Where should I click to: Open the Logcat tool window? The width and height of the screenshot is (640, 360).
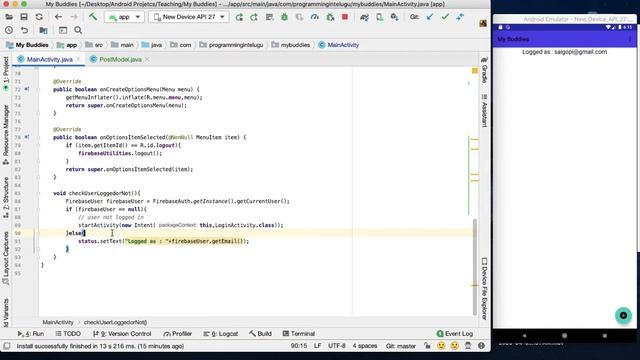[x=220, y=333]
